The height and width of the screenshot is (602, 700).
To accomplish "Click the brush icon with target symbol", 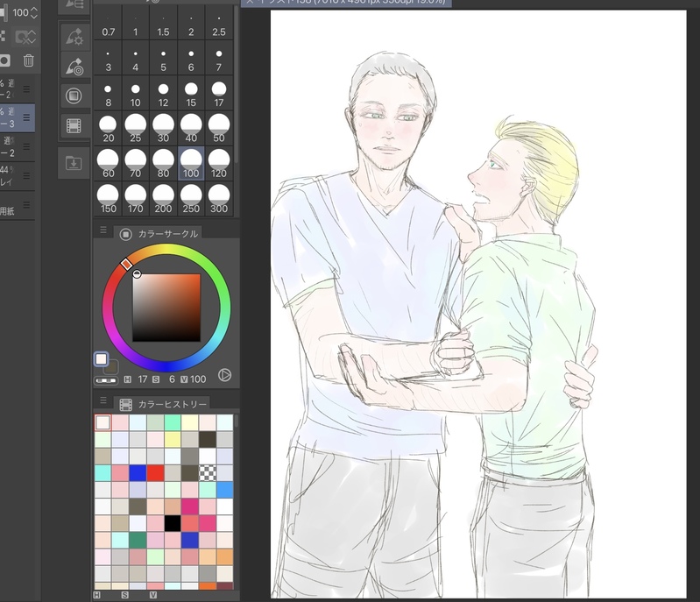I will (74, 66).
